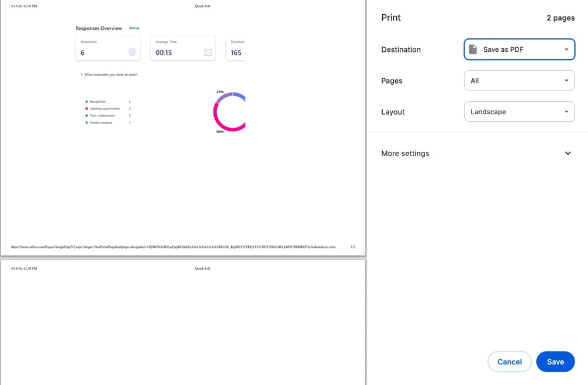Click the PDF document icon in Destination

point(473,49)
